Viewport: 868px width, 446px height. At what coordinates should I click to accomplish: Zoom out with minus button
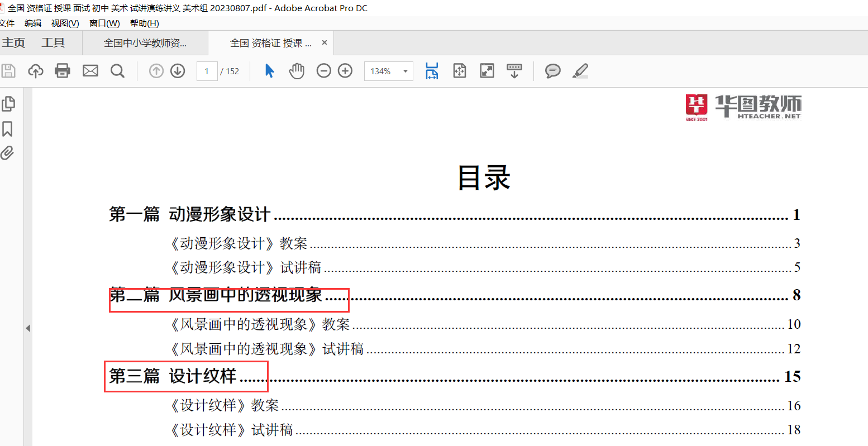(324, 71)
